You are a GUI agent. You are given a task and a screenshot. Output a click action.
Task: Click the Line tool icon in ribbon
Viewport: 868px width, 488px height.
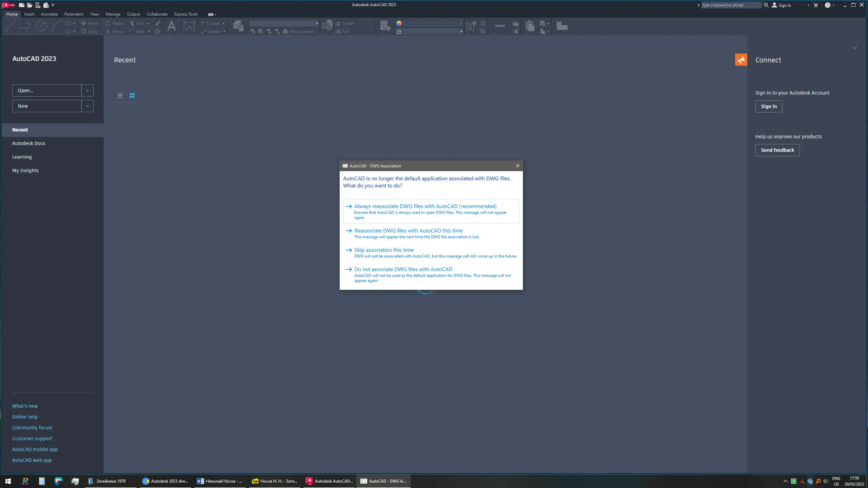[x=10, y=26]
